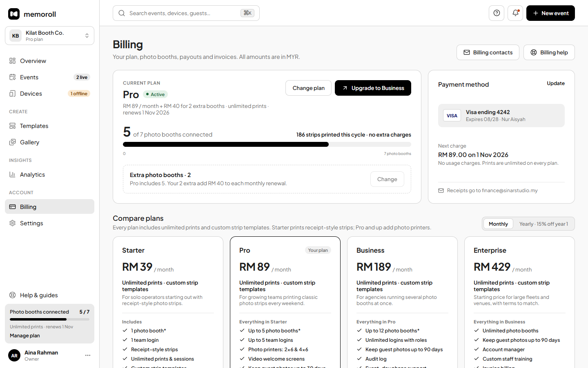Click Receipts go to finance@sinarstudio.my

coord(492,191)
